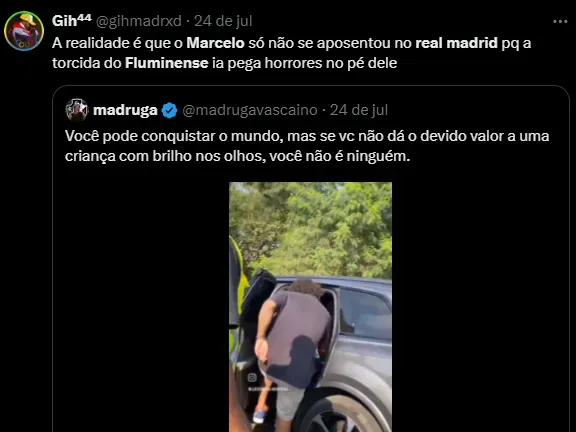576x432 pixels.
Task: Open Gih's tweet via its 24 de jul timestamp
Action: (x=223, y=21)
